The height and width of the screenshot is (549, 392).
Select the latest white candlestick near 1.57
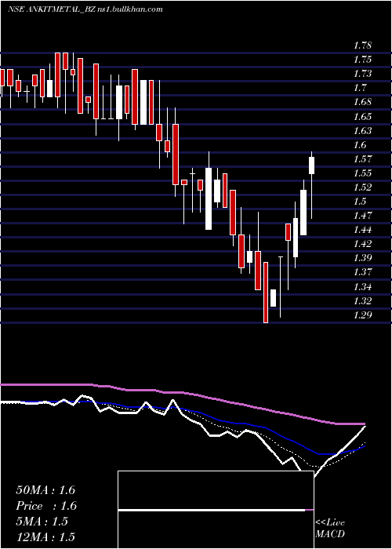[311, 165]
